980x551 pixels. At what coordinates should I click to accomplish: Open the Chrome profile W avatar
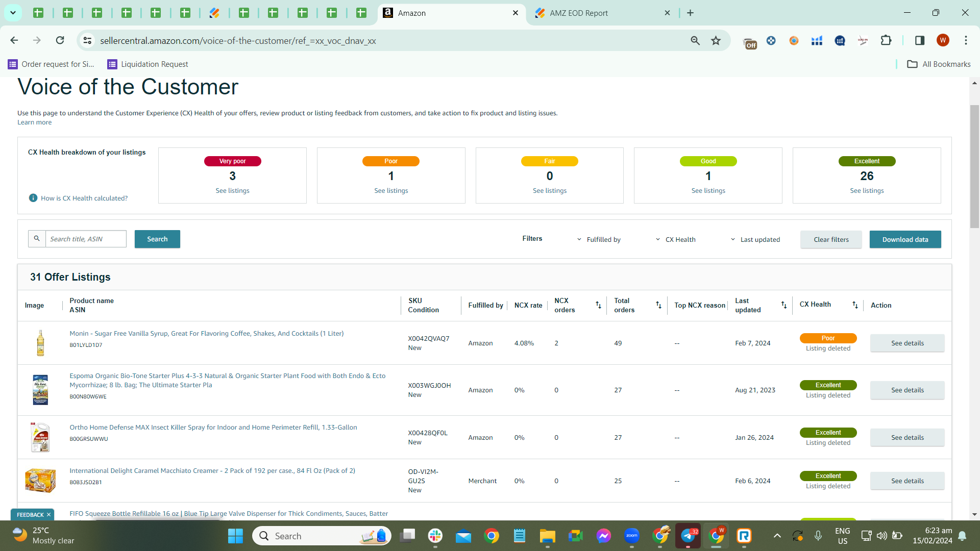(x=943, y=40)
